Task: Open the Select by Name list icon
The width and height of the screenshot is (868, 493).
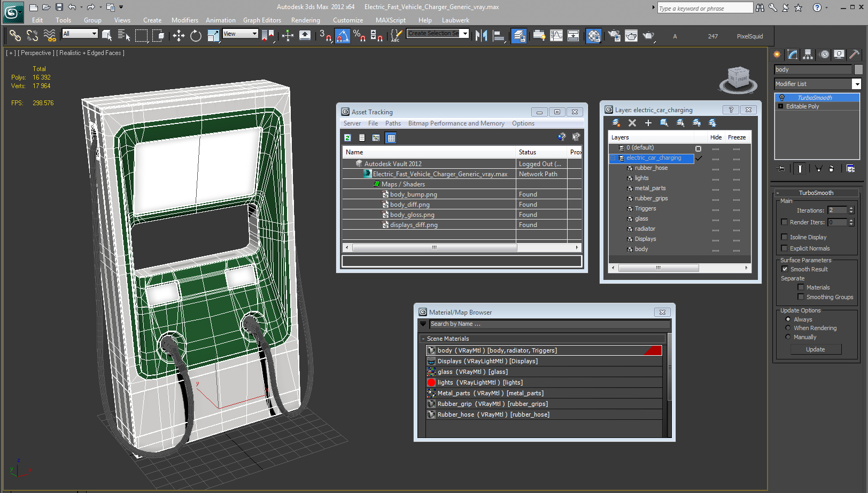Action: (x=124, y=36)
